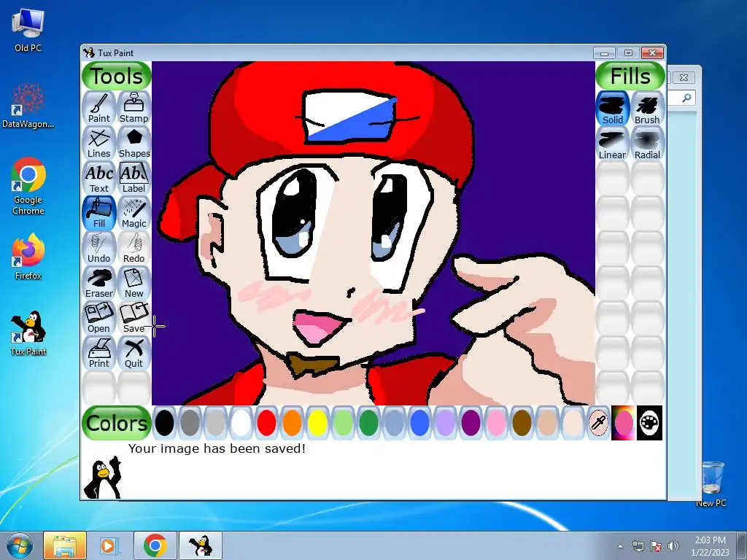Image resolution: width=747 pixels, height=560 pixels.
Task: Pick the orange color swatch
Action: tap(292, 423)
